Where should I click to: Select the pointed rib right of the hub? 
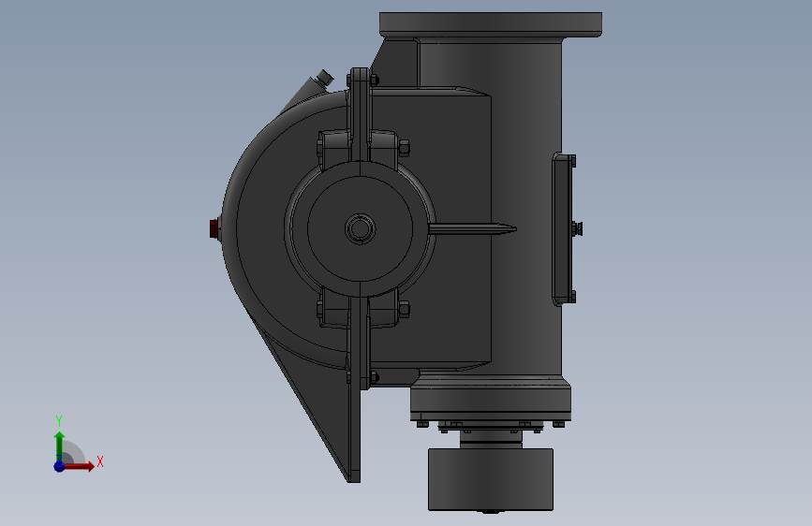472,228
